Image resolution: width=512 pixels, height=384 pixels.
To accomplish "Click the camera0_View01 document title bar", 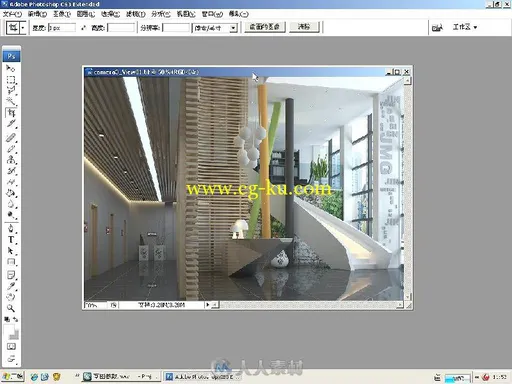I will 235,72.
